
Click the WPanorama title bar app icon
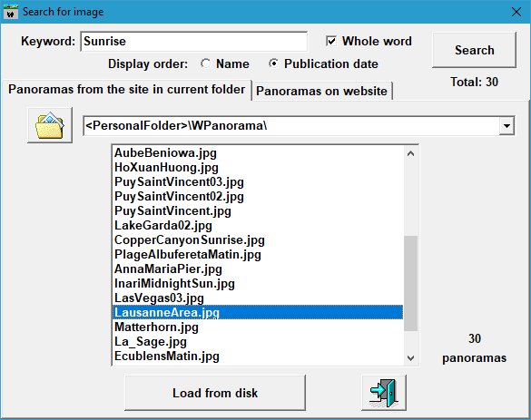point(11,12)
